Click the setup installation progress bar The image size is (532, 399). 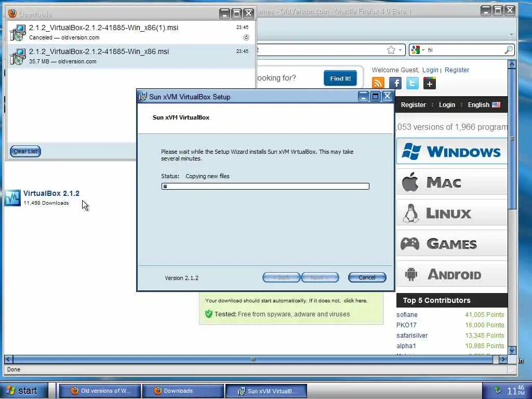(x=265, y=187)
